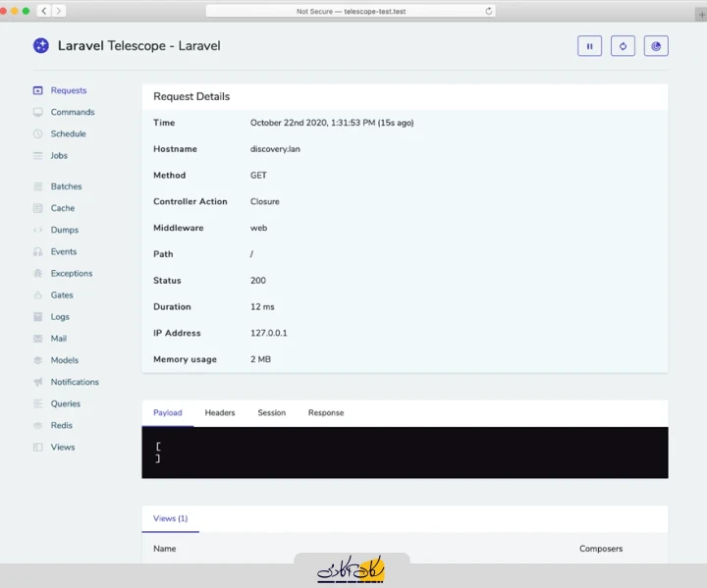Open the Views section in sidebar
The image size is (707, 588).
63,447
